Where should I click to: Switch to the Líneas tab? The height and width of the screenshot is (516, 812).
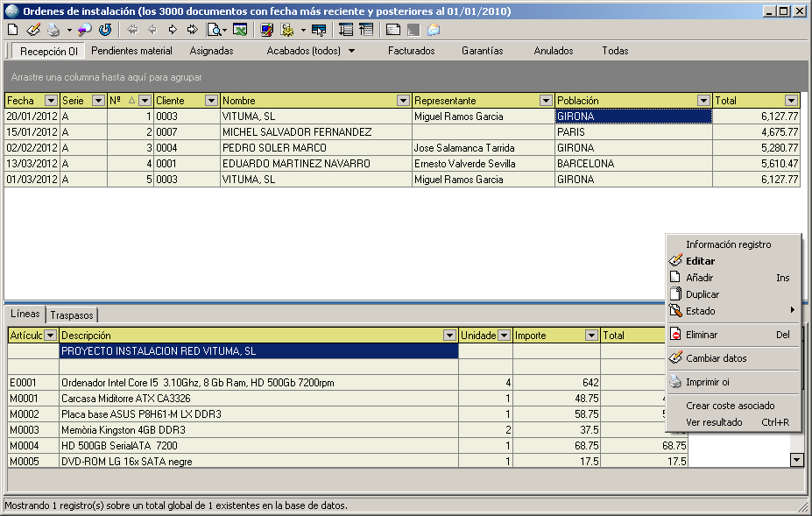(25, 314)
